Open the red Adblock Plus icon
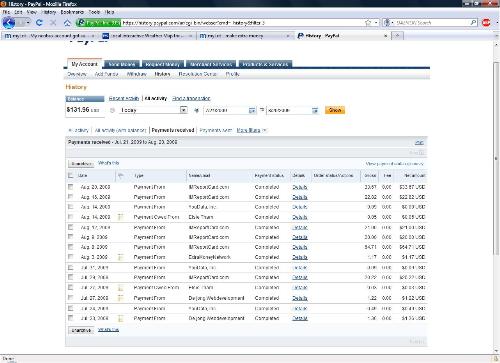 coord(486,23)
